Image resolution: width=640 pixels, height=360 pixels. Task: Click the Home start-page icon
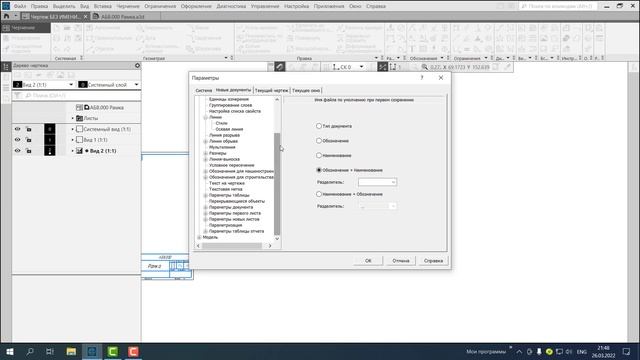(x=6, y=16)
